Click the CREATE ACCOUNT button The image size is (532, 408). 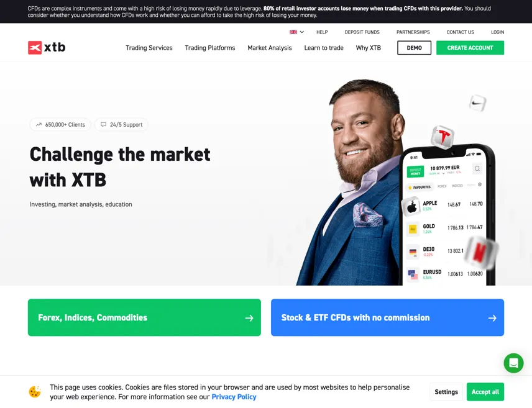[470, 48]
